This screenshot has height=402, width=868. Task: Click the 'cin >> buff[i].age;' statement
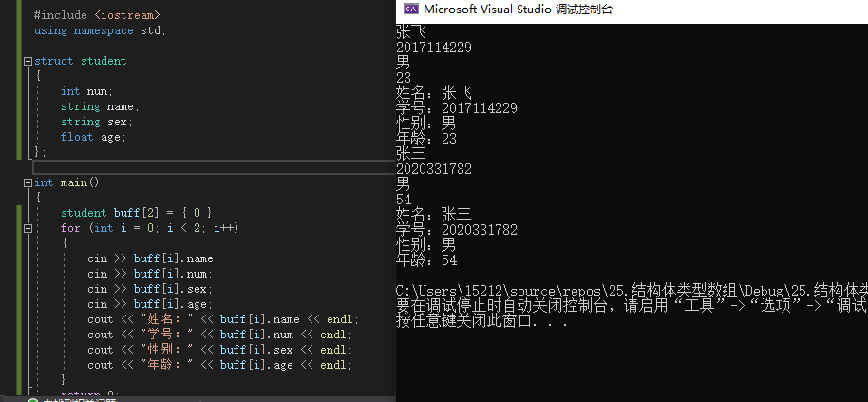click(150, 304)
